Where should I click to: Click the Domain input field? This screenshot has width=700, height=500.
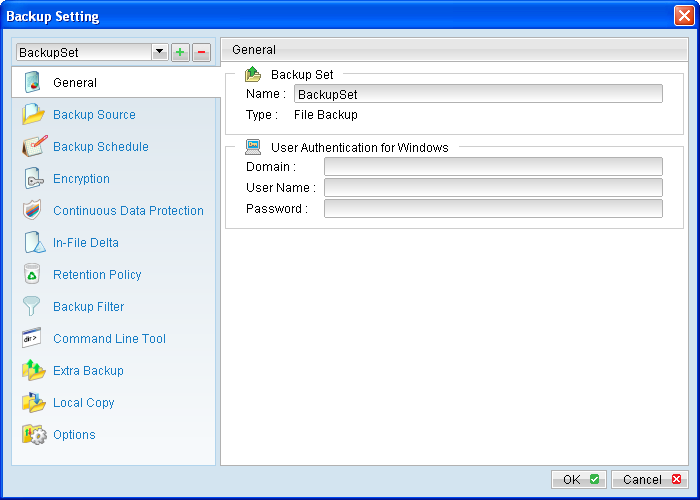point(493,166)
